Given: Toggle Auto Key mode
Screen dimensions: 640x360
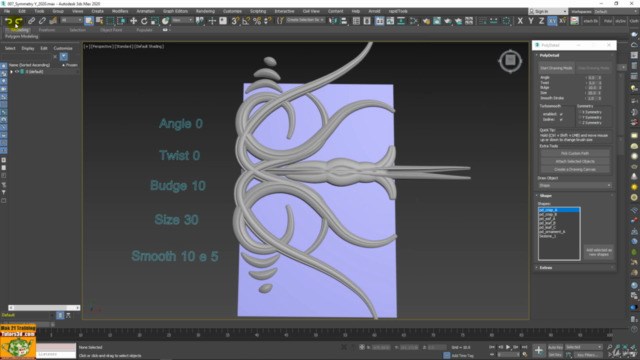Looking at the screenshot, I should coord(555,347).
